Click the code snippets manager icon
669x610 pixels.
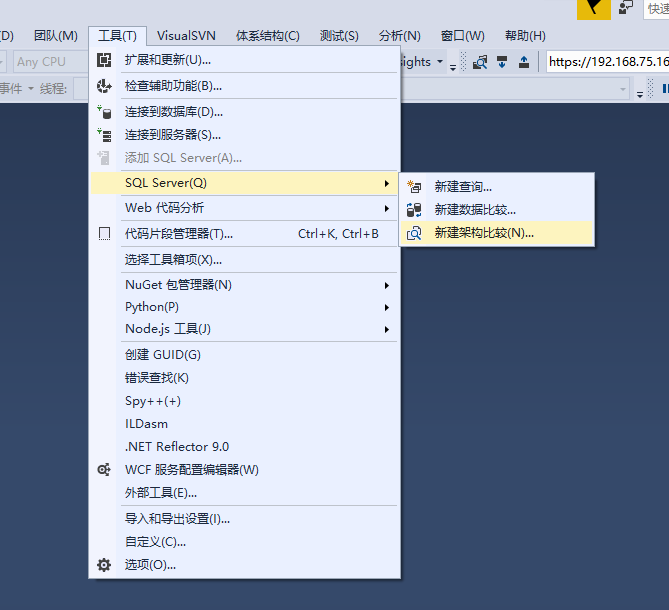pos(104,234)
